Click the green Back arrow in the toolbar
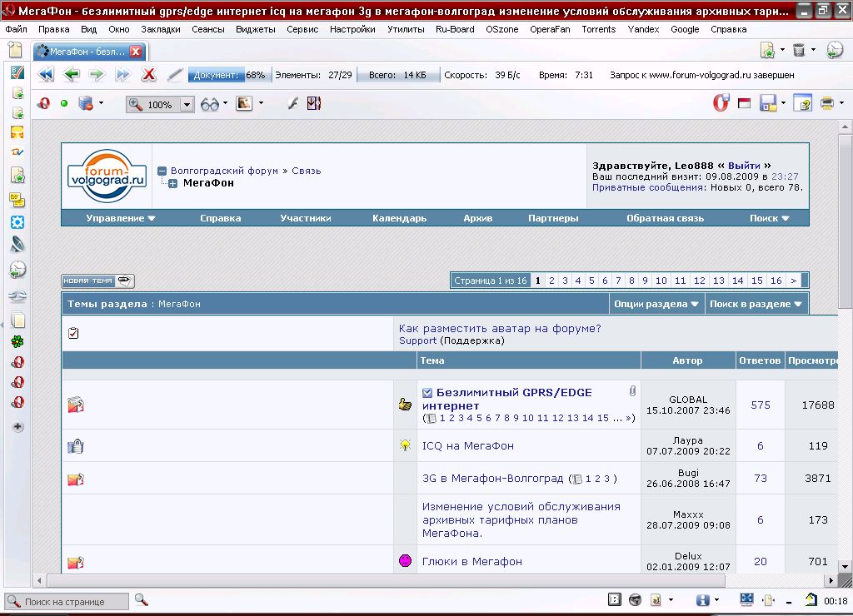 [x=71, y=75]
